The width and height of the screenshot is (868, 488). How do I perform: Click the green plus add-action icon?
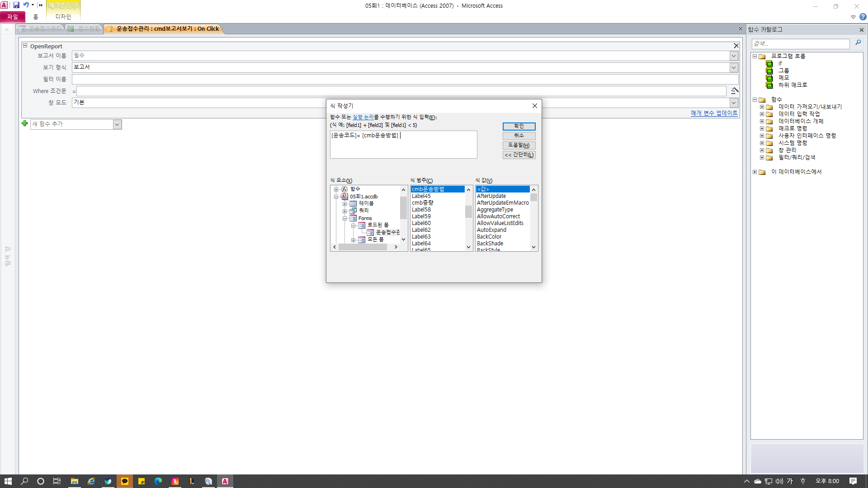(25, 124)
